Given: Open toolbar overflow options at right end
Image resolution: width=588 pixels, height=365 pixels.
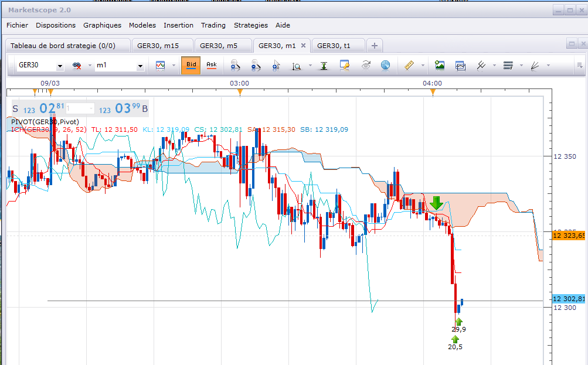Looking at the screenshot, I should click(580, 66).
